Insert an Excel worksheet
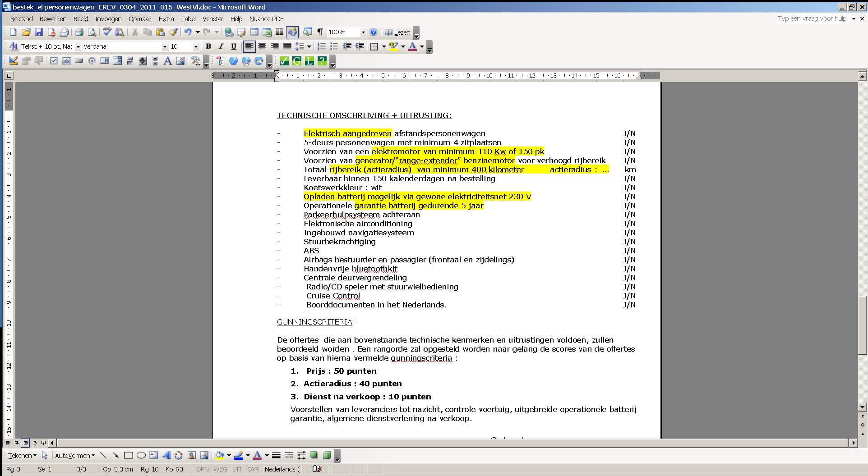868x476 pixels. click(267, 32)
